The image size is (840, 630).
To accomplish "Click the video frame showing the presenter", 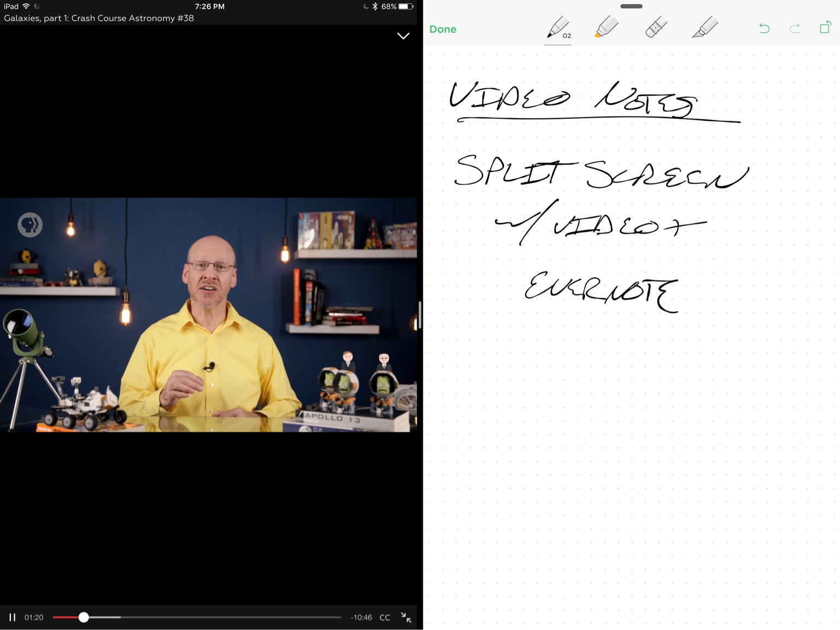I will click(x=208, y=315).
